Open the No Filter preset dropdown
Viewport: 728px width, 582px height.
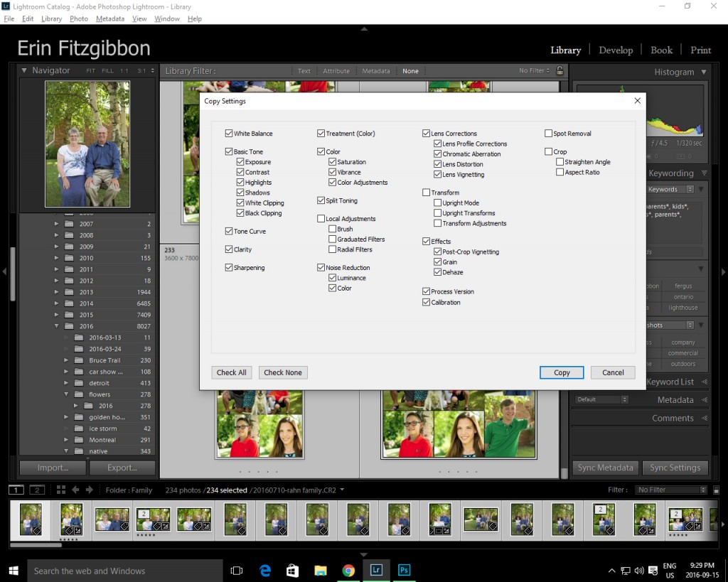click(x=535, y=70)
